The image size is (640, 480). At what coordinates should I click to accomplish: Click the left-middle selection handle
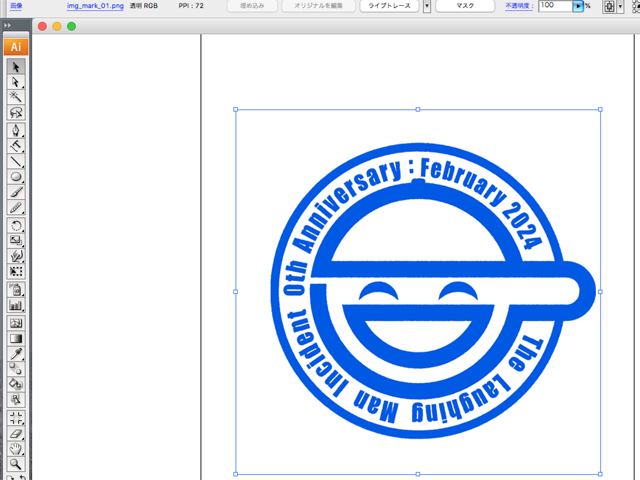click(x=236, y=292)
